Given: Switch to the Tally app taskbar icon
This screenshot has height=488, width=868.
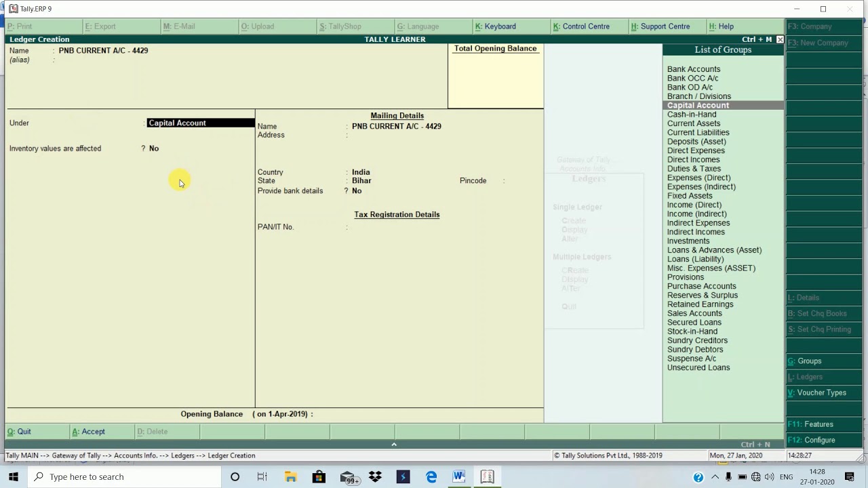Looking at the screenshot, I should (x=487, y=476).
